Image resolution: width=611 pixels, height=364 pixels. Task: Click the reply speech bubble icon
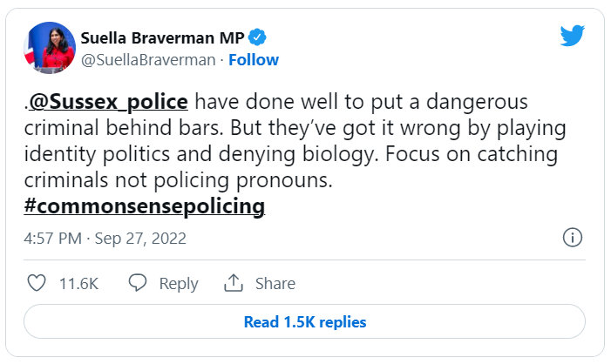(138, 283)
